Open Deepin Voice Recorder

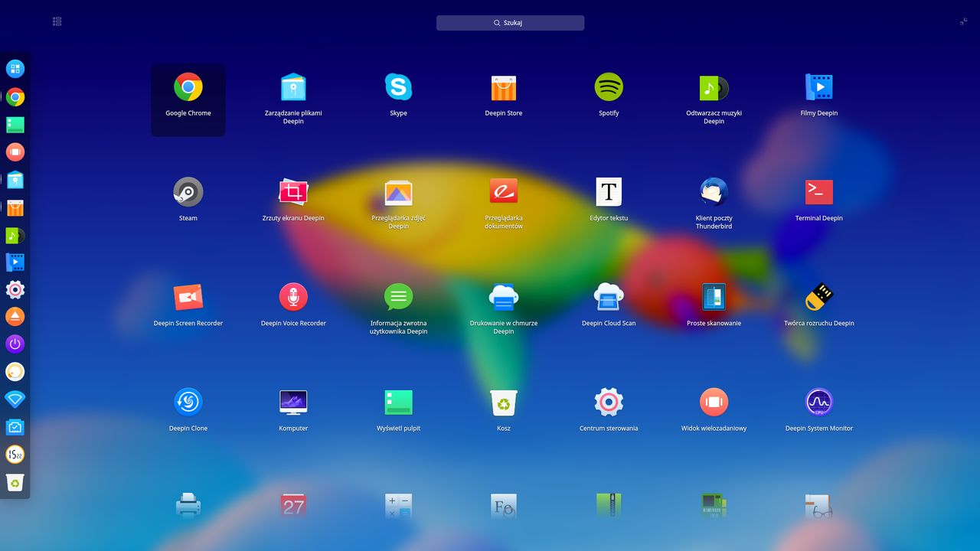[x=293, y=297]
